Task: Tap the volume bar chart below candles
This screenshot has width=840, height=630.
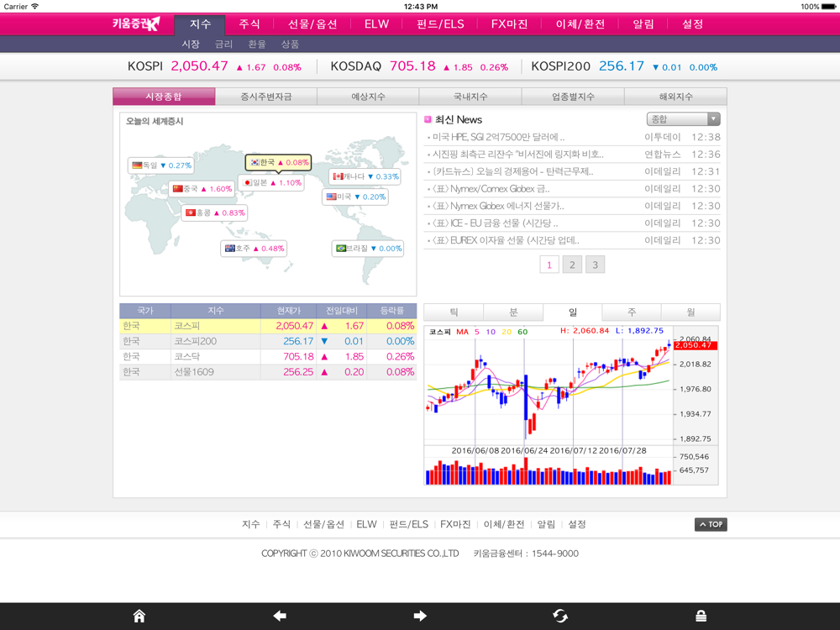Action: [549, 470]
